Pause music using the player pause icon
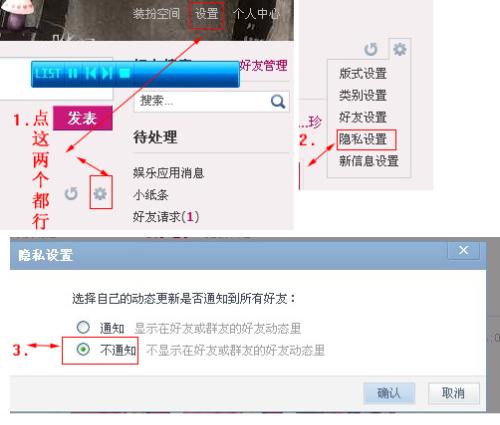 [x=73, y=73]
